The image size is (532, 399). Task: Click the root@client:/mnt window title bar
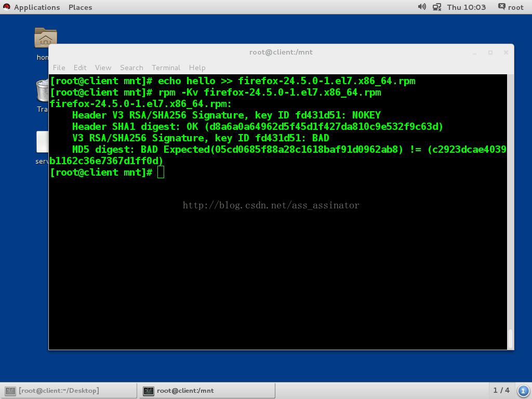coord(281,52)
